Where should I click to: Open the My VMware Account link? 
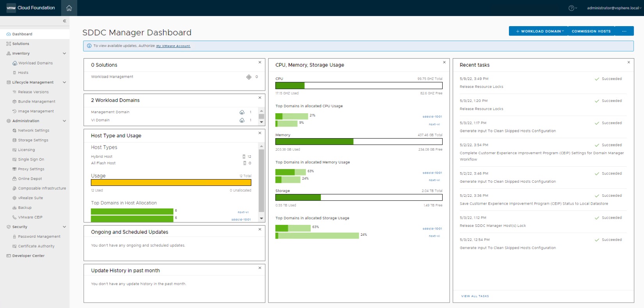tap(173, 46)
